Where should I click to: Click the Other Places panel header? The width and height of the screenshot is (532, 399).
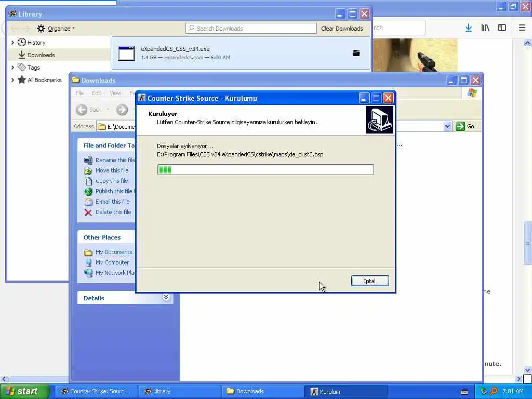(107, 237)
